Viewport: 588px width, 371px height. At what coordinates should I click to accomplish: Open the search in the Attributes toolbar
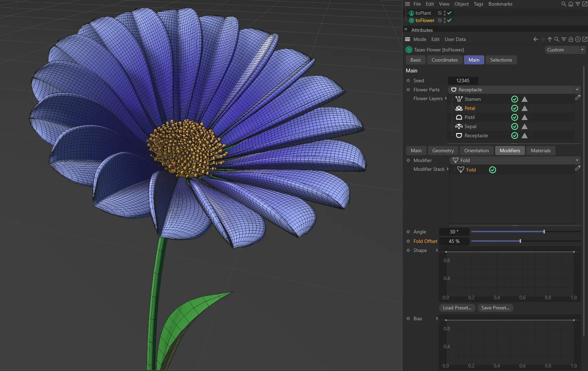[556, 39]
